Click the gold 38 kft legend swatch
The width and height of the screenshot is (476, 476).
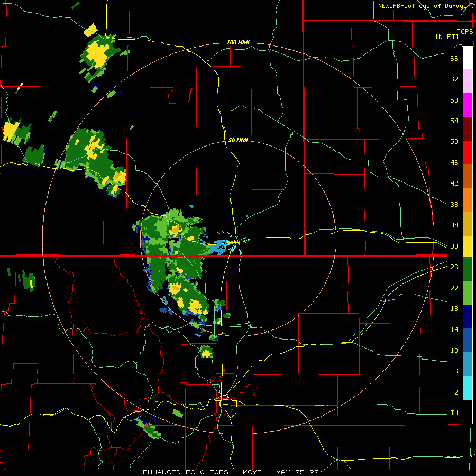(x=467, y=224)
